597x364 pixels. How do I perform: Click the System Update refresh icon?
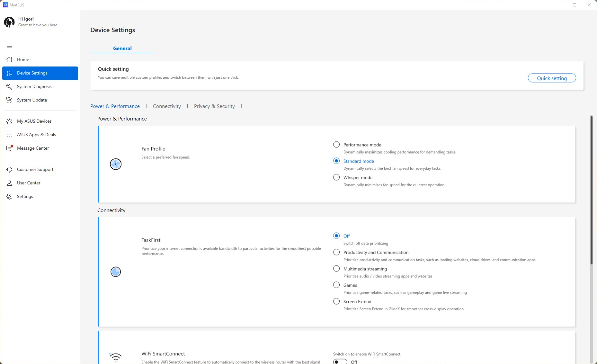point(9,100)
